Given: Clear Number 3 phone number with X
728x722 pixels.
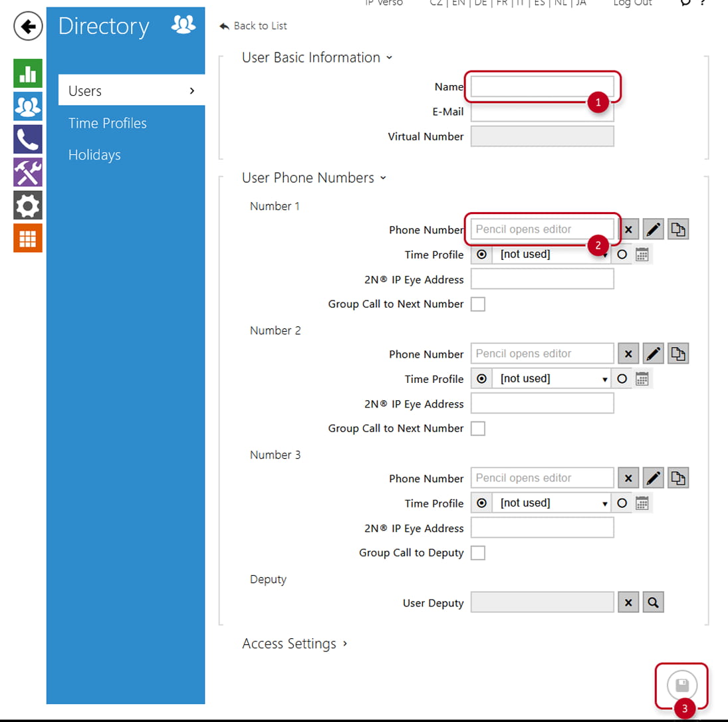Looking at the screenshot, I should (628, 478).
